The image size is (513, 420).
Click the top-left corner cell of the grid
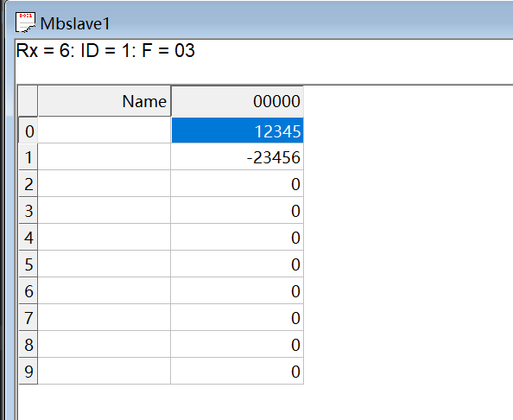[28, 101]
